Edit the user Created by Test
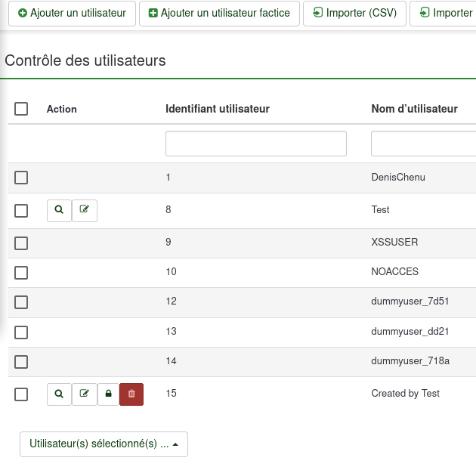The image size is (476, 470). 85,394
